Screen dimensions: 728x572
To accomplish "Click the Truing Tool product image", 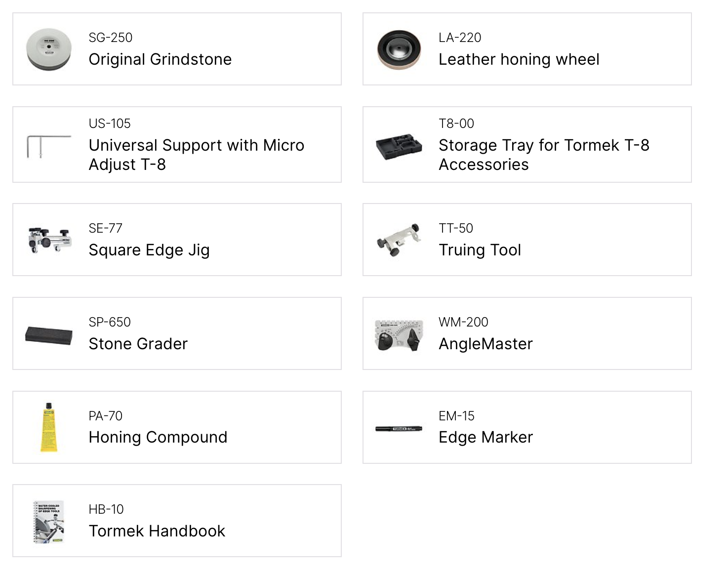I will tap(399, 240).
